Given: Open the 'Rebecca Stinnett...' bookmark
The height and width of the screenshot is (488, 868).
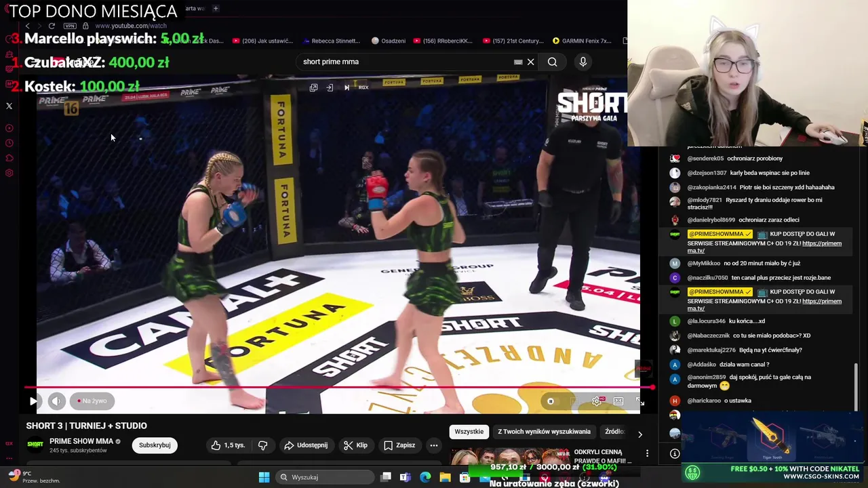Looking at the screenshot, I should click(332, 41).
